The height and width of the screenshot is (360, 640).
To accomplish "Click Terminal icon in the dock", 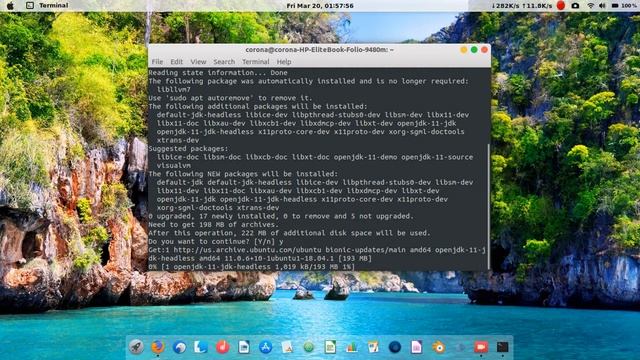I will click(x=502, y=347).
